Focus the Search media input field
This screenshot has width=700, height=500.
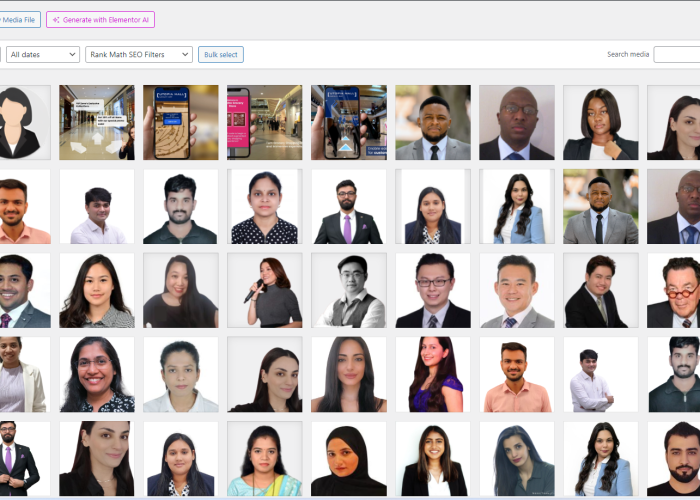(677, 54)
